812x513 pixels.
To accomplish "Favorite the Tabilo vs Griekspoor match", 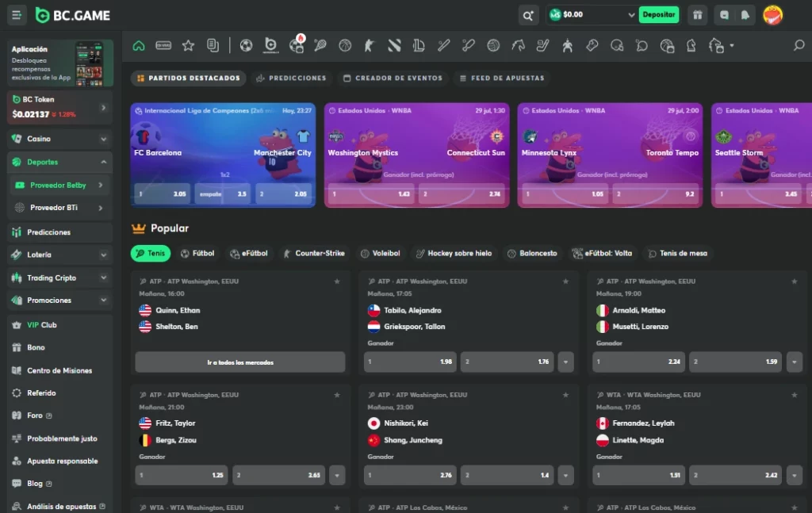I will coord(565,281).
